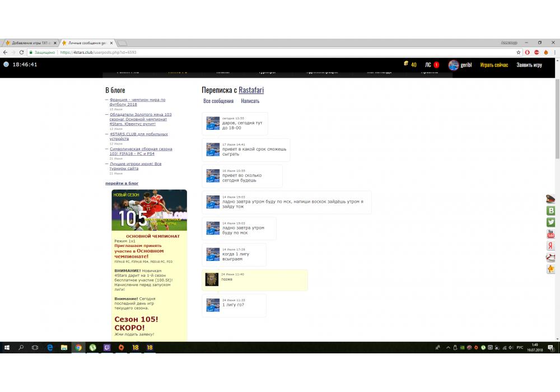560x392 pixels.
Task: Click the Opera extension icon in Chrome toolbar
Action: (x=528, y=52)
